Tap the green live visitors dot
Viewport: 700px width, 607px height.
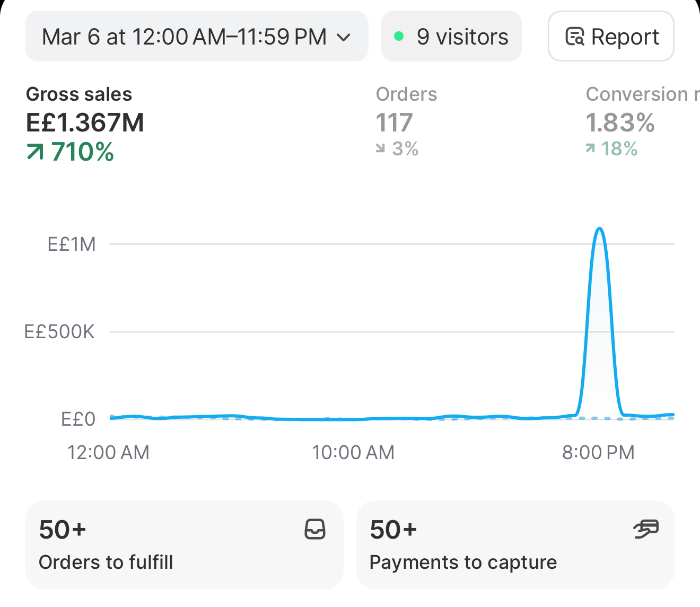[x=399, y=37]
